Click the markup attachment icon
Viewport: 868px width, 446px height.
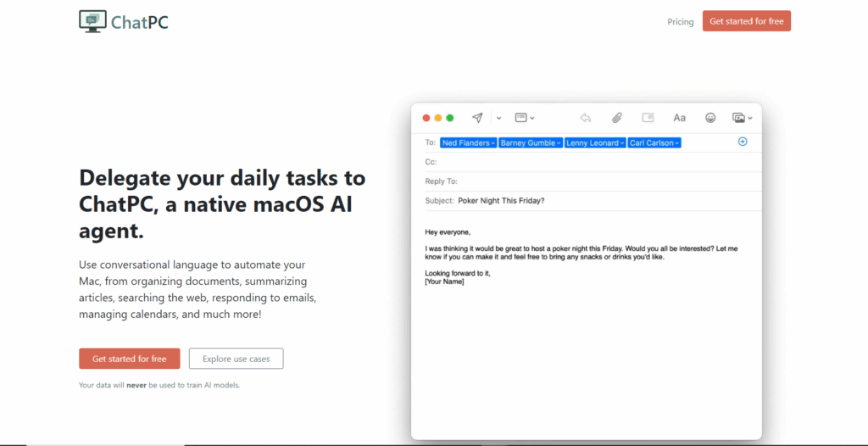click(648, 118)
